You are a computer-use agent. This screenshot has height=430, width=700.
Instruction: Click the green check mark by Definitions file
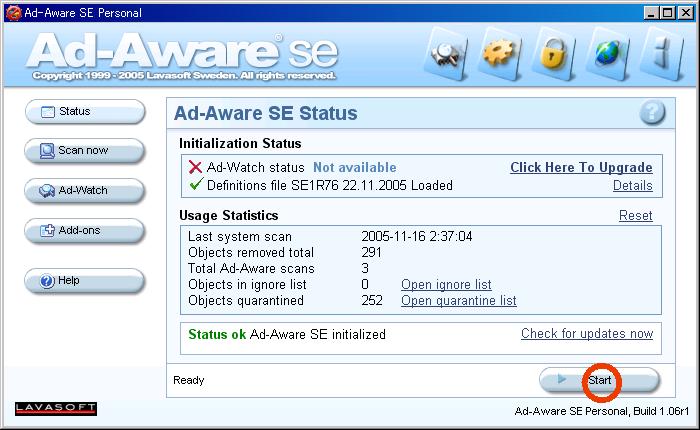(x=196, y=184)
